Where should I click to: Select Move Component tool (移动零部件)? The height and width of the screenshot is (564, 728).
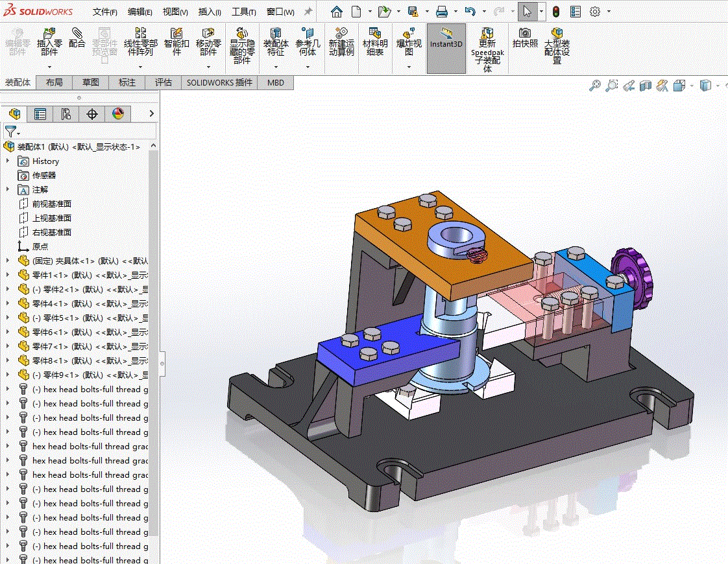tap(208, 41)
